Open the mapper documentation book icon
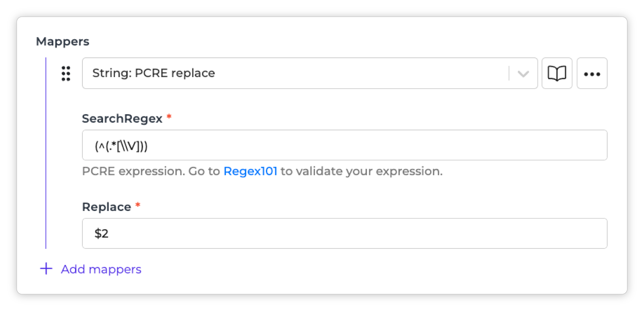This screenshot has width=644, height=311. point(557,73)
